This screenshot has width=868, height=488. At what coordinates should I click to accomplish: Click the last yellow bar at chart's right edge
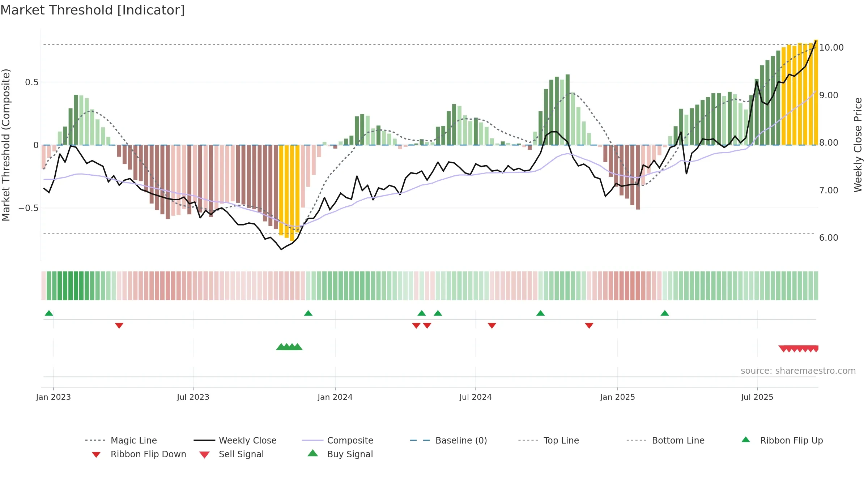coord(816,93)
